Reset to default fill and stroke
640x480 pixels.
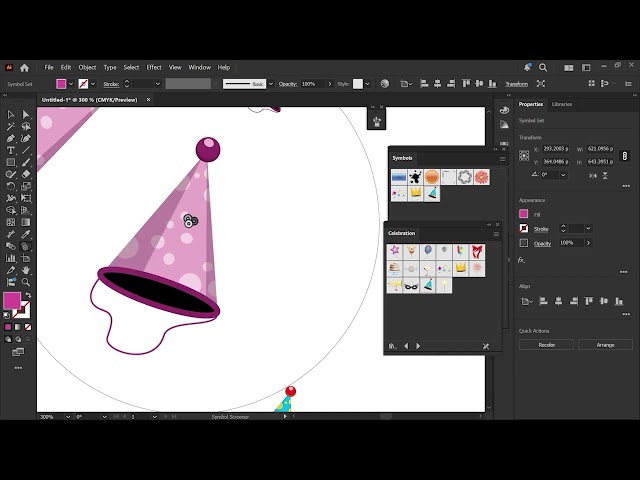(x=7, y=315)
